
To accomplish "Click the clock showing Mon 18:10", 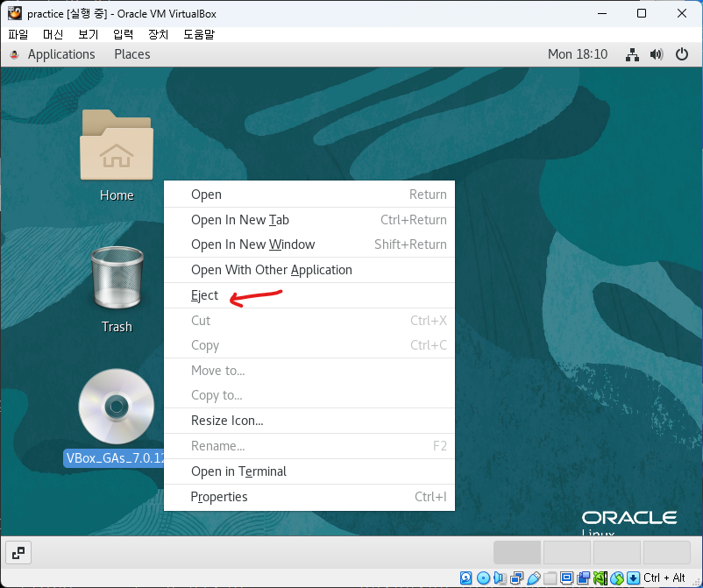I will [x=578, y=54].
